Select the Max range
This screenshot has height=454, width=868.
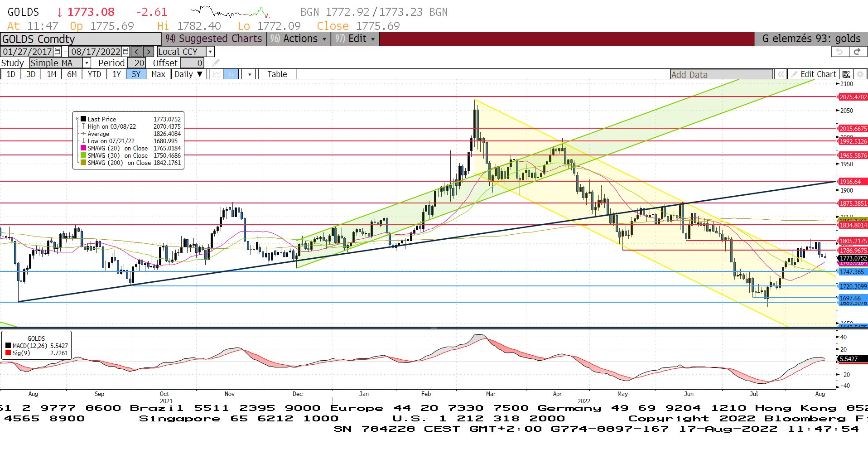click(158, 74)
